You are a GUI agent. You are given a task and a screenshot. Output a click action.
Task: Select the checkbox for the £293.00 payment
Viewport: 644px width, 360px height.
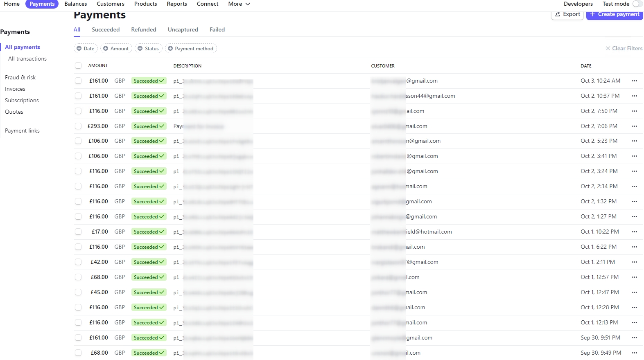click(78, 126)
